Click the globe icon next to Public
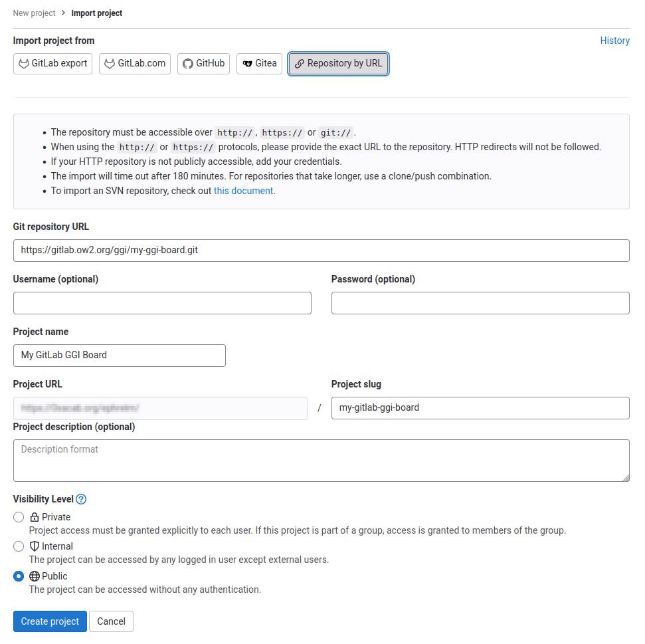The width and height of the screenshot is (645, 644). 34,576
